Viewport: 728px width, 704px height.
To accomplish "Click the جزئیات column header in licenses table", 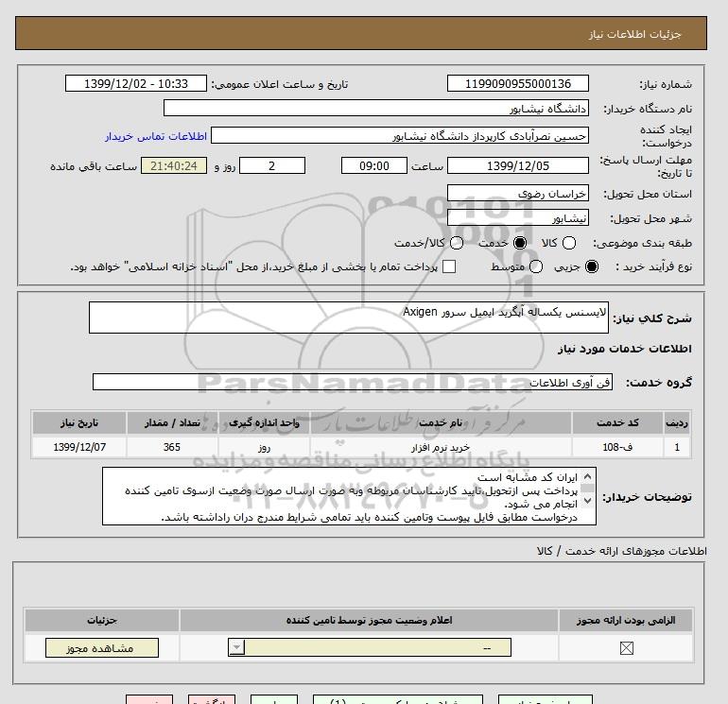I will coord(102,620).
